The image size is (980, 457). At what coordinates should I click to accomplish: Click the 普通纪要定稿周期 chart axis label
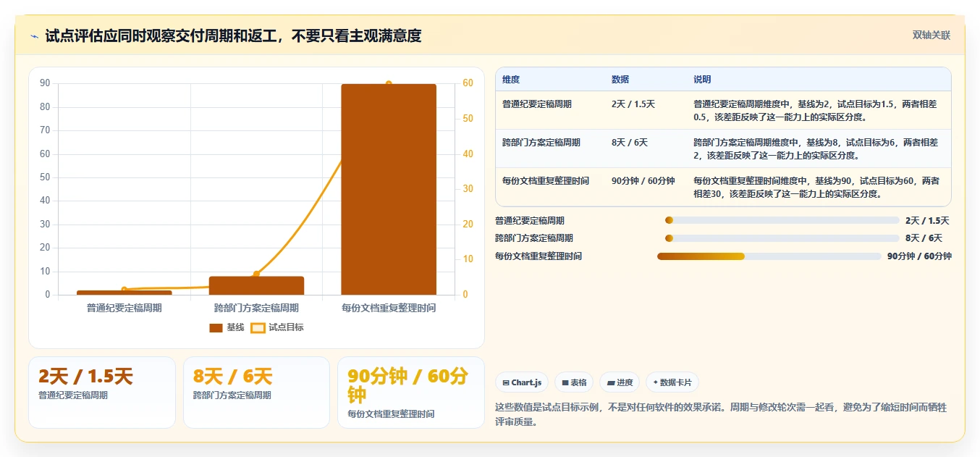(x=124, y=308)
